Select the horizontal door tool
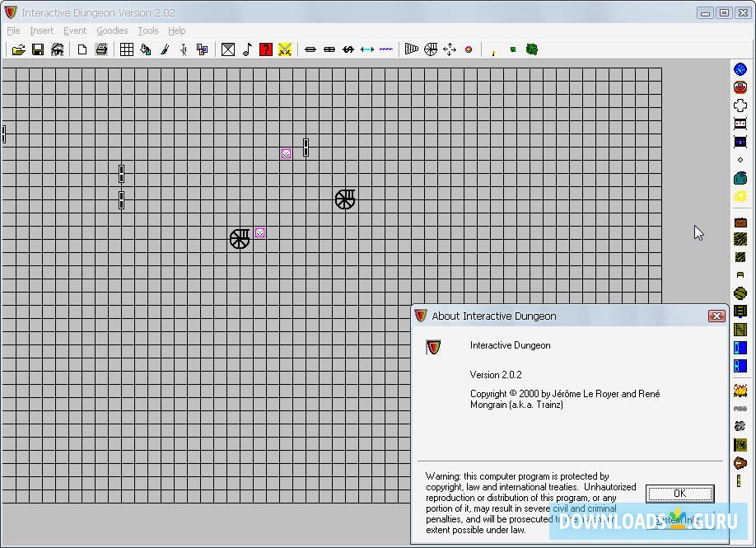This screenshot has width=756, height=548. coord(310,49)
